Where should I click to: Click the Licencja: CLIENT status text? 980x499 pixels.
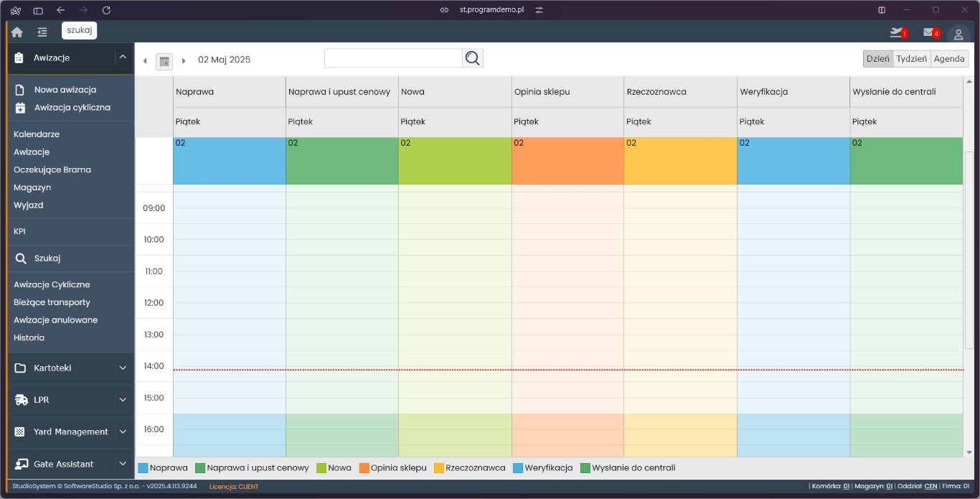pyautogui.click(x=234, y=486)
